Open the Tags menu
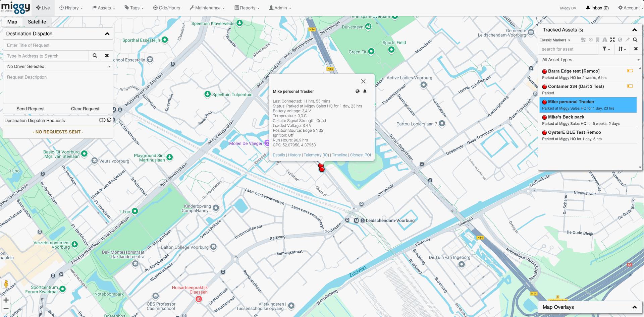The height and width of the screenshot is (317, 644). click(134, 8)
